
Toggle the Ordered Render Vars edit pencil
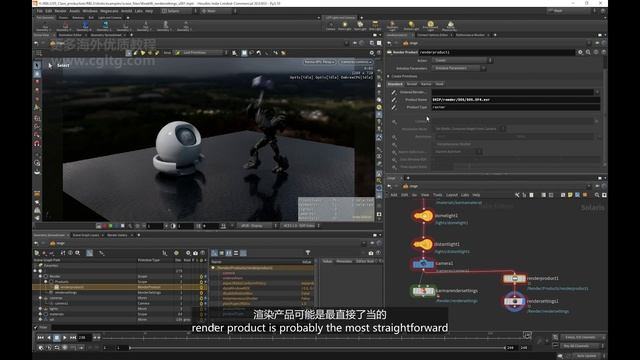point(394,92)
